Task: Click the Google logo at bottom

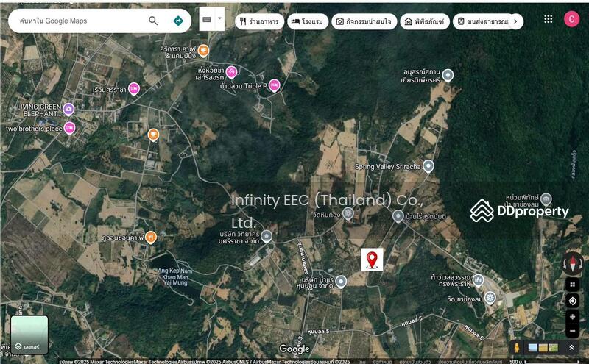Action: point(294,349)
